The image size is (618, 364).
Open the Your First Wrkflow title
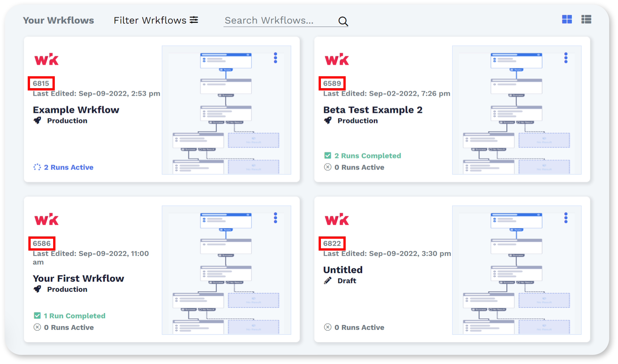tap(79, 278)
